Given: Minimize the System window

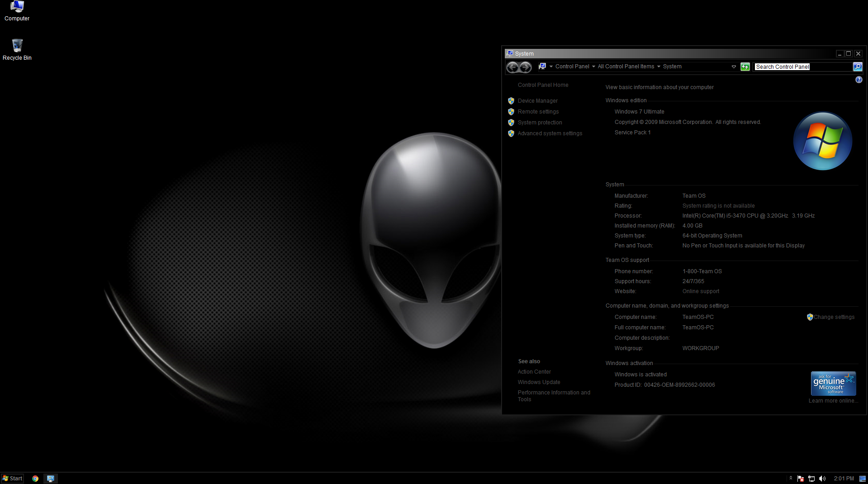Looking at the screenshot, I should coord(840,53).
